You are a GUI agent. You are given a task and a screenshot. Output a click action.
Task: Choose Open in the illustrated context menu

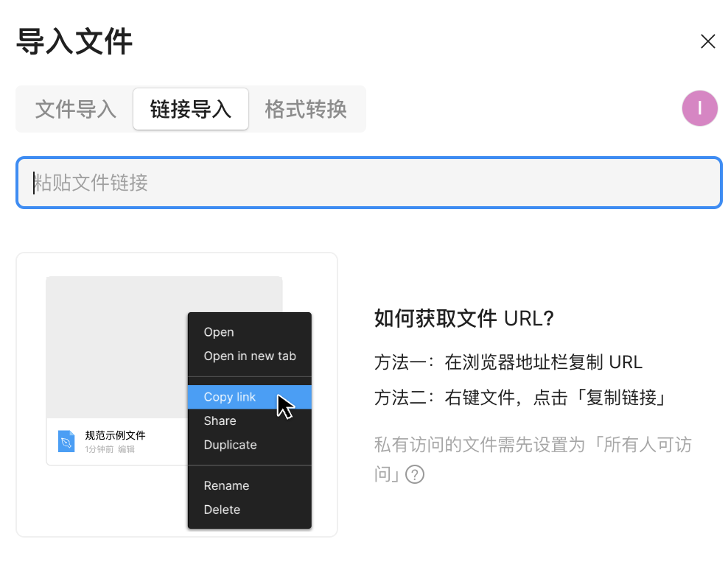[x=219, y=332]
